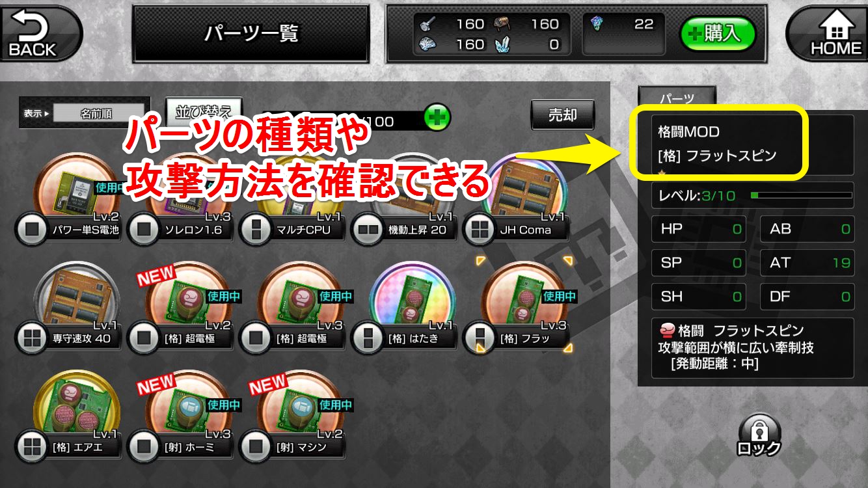
Task: Click the level progress bar
Action: point(801,195)
